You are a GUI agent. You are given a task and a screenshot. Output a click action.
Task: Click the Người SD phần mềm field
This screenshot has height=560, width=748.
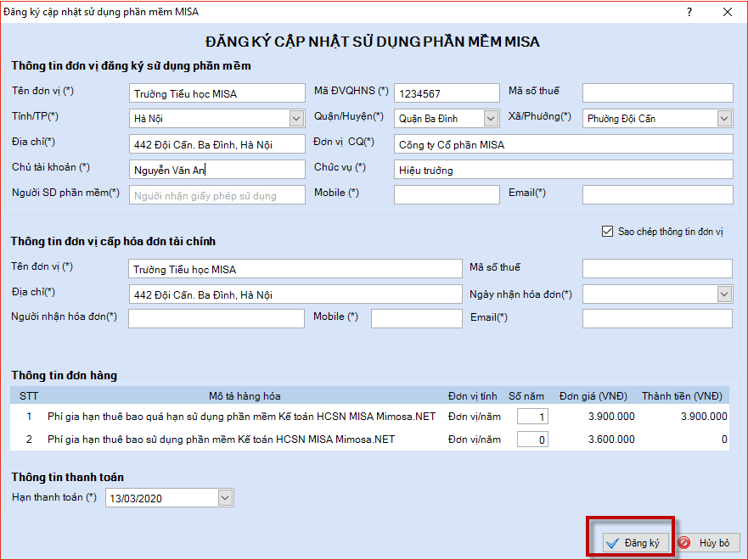pos(217,195)
